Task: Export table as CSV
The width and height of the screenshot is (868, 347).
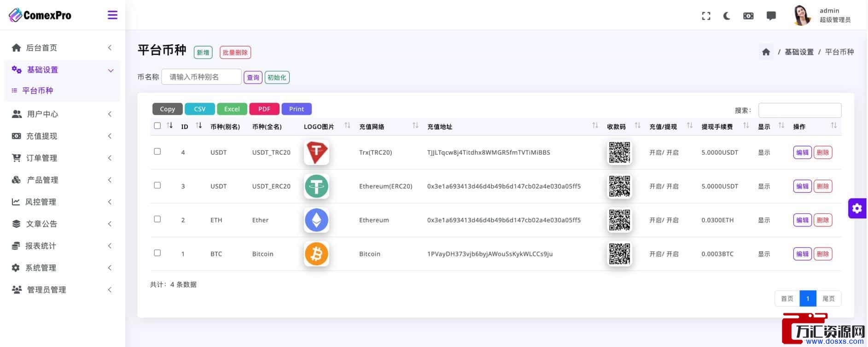Action: point(200,109)
